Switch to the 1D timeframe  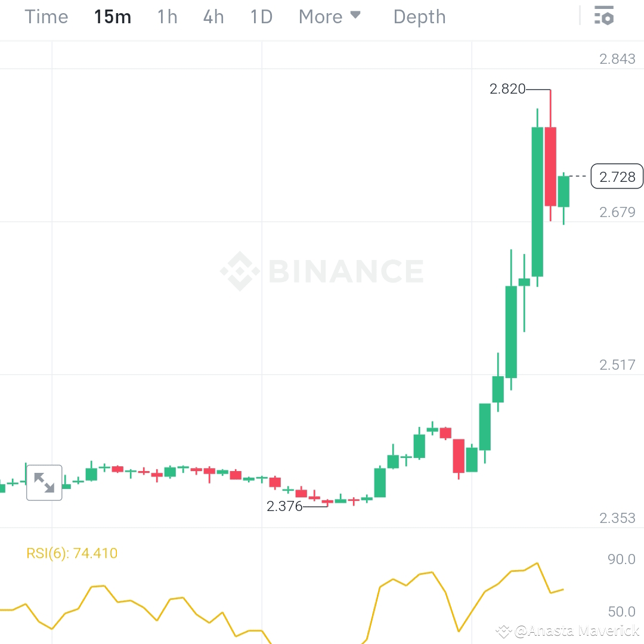(261, 17)
